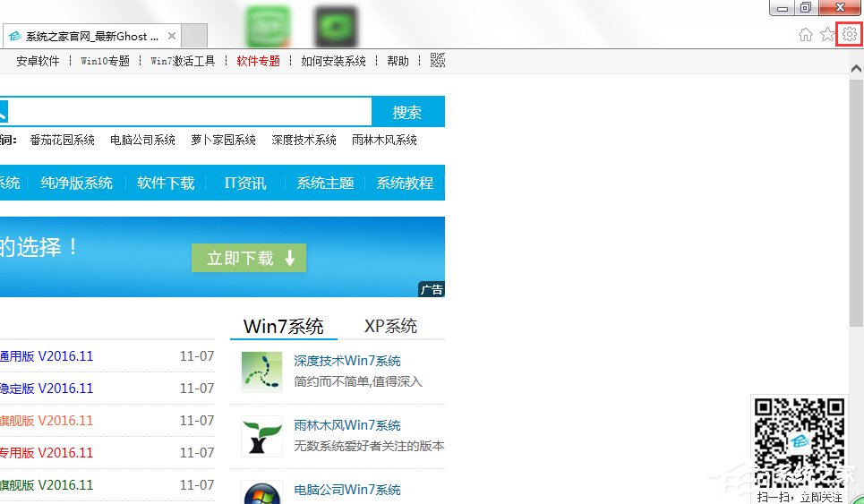This screenshot has height=504, width=864.
Task: Open a new blank browser tab
Action: coord(194,36)
